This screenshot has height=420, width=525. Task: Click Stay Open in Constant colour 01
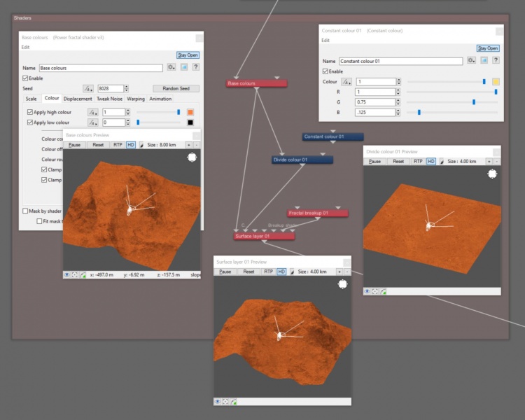(x=488, y=48)
